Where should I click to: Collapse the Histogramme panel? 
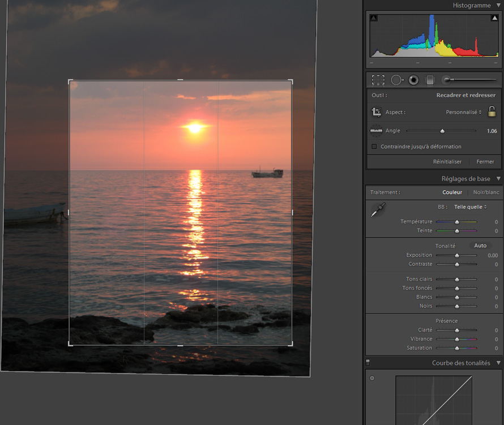(x=498, y=5)
